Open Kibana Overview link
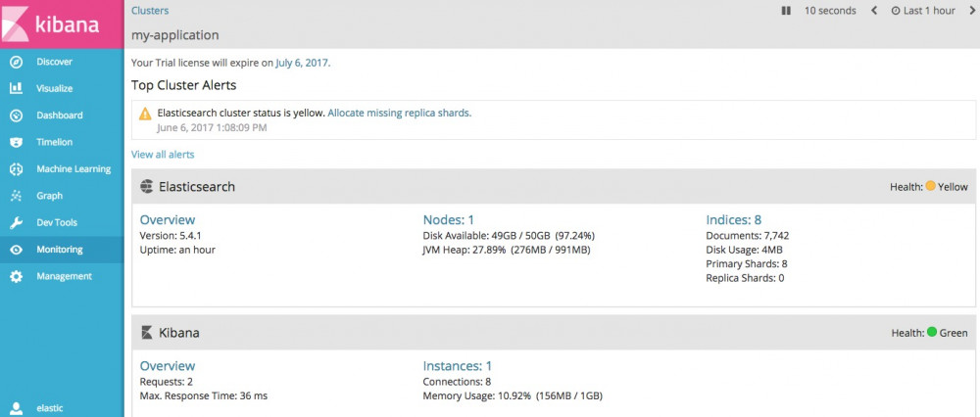This screenshot has width=980, height=417. coord(168,366)
